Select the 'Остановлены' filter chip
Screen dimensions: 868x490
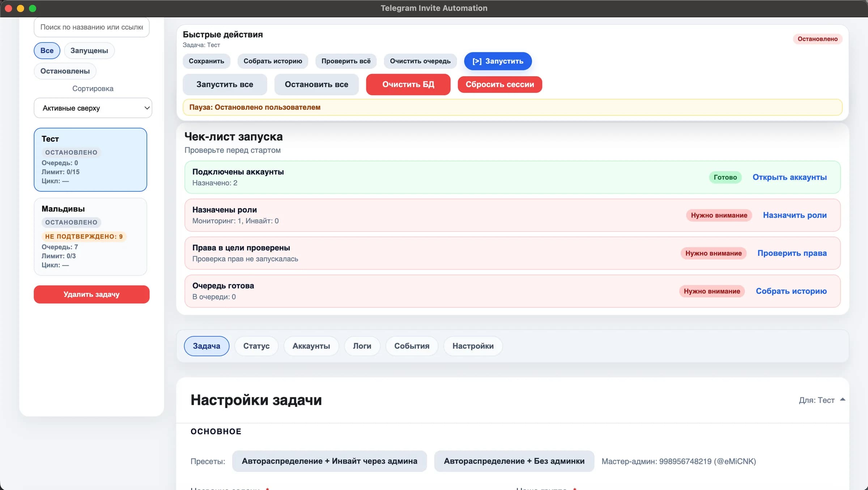pyautogui.click(x=65, y=71)
